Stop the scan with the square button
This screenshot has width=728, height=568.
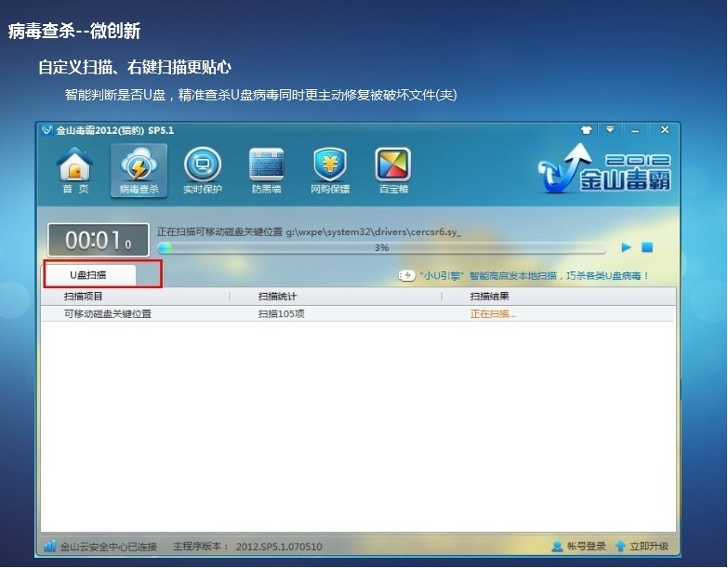[647, 247]
